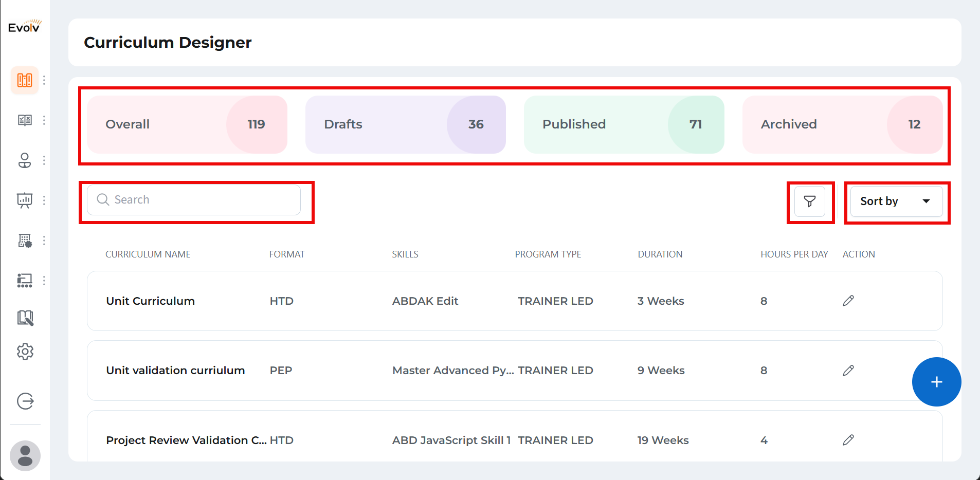Open the checklist book sidebar icon
Screen dimensions: 980x480
[x=25, y=120]
